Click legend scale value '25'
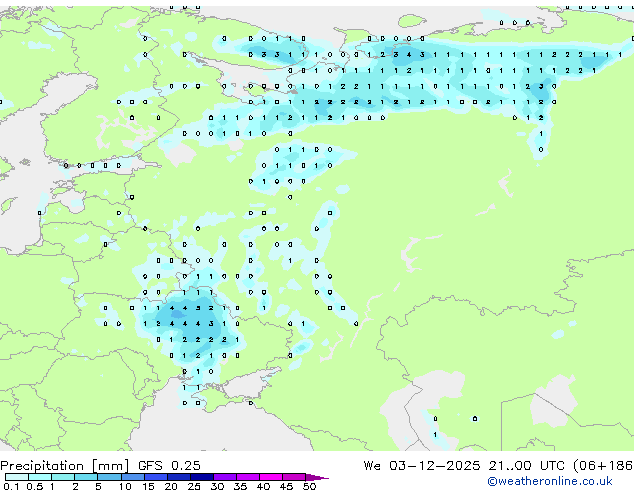This screenshot has width=634, height=490. [194, 486]
